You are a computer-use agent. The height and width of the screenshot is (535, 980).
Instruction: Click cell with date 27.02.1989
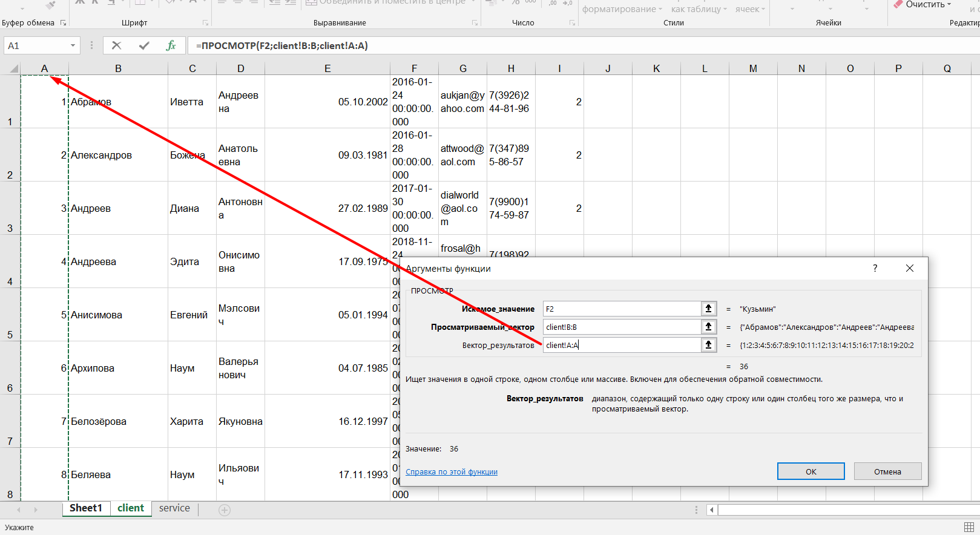327,208
